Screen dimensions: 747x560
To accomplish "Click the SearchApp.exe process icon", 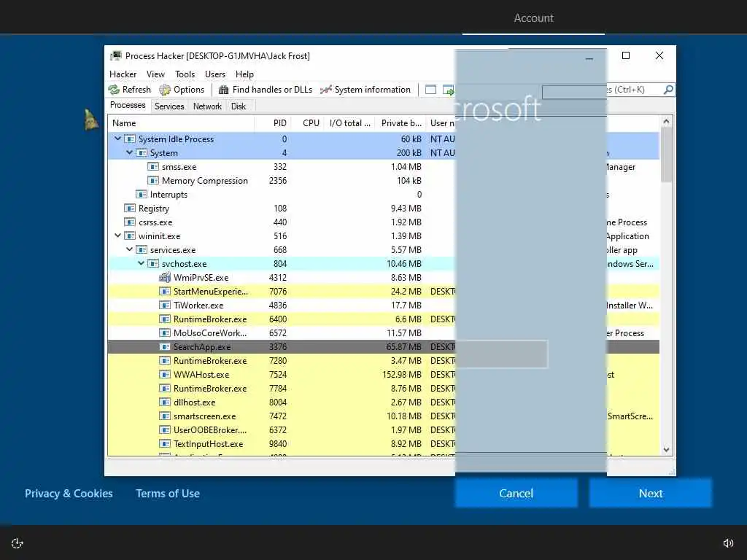I will (x=165, y=346).
